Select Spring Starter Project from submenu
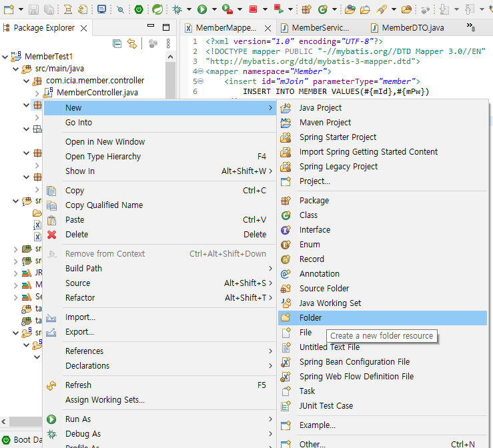This screenshot has width=493, height=448. tap(383, 137)
